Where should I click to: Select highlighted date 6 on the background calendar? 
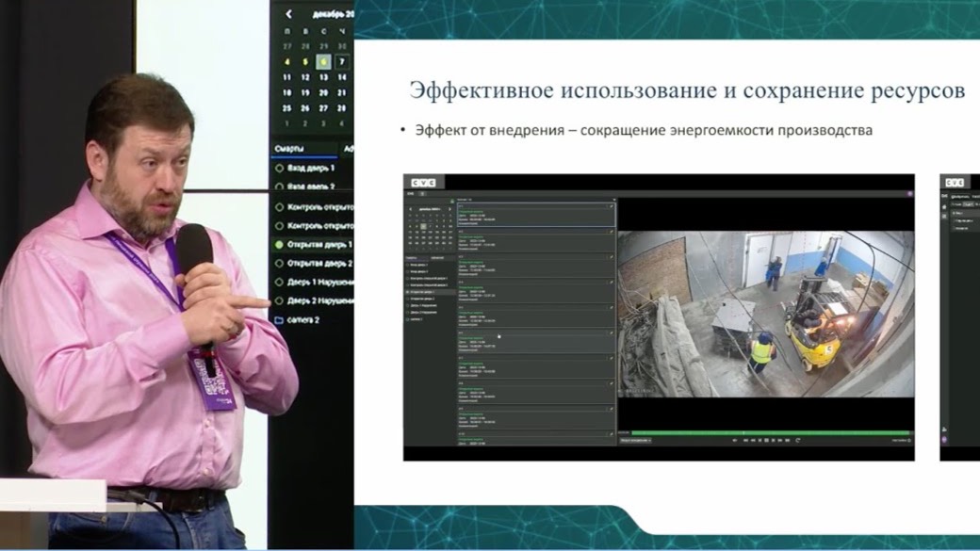pos(323,62)
